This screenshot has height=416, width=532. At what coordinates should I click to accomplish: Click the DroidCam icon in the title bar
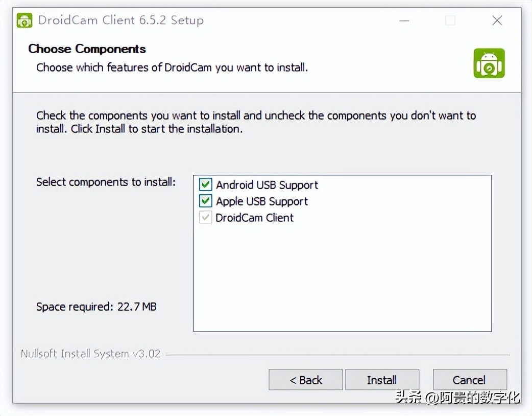pyautogui.click(x=25, y=20)
